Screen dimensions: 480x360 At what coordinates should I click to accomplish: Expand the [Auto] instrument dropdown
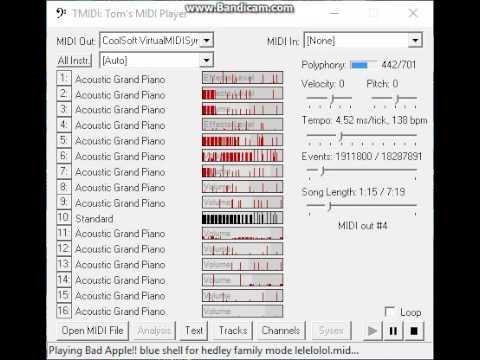click(207, 60)
